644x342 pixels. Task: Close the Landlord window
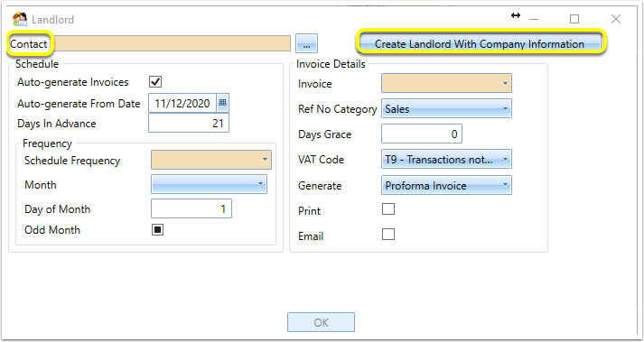click(x=616, y=19)
